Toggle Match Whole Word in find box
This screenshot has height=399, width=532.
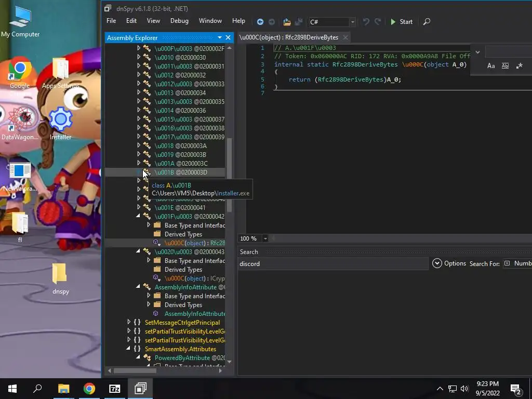pos(505,66)
